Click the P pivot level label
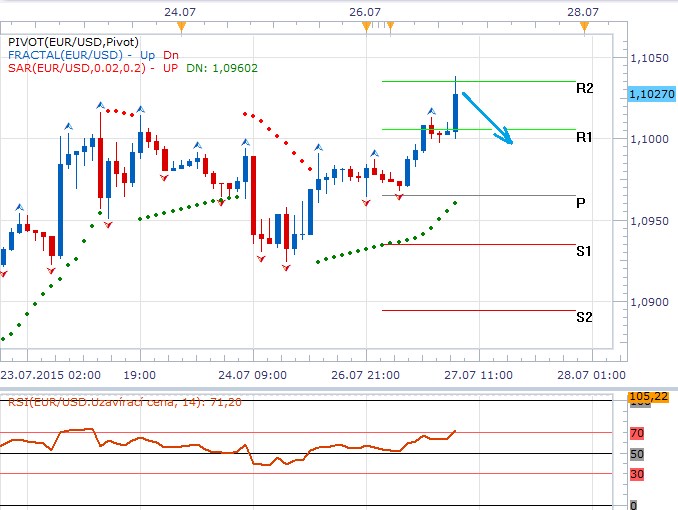Image resolution: width=678 pixels, height=510 pixels. 581,202
